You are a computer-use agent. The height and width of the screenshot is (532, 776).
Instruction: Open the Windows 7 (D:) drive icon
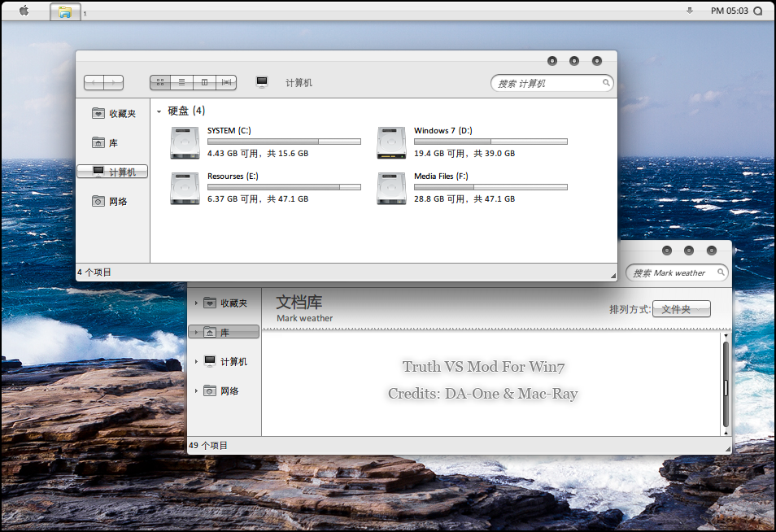coord(391,142)
